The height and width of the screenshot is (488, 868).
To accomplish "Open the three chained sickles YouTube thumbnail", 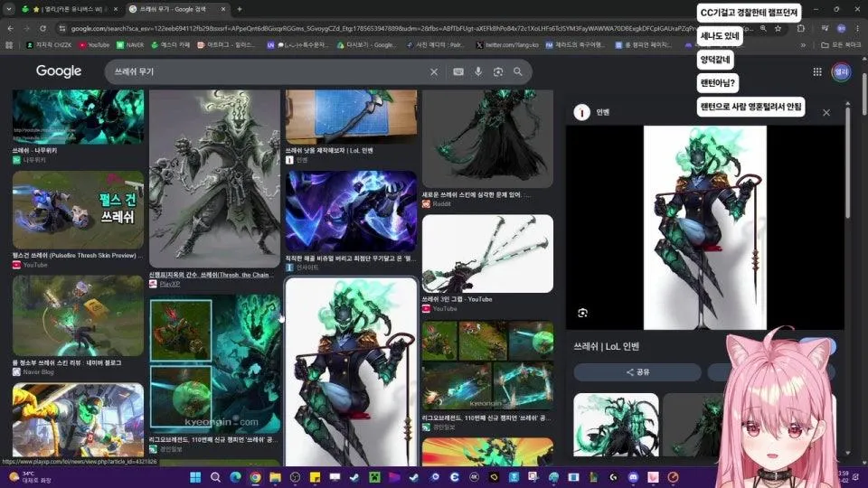I will coord(487,253).
